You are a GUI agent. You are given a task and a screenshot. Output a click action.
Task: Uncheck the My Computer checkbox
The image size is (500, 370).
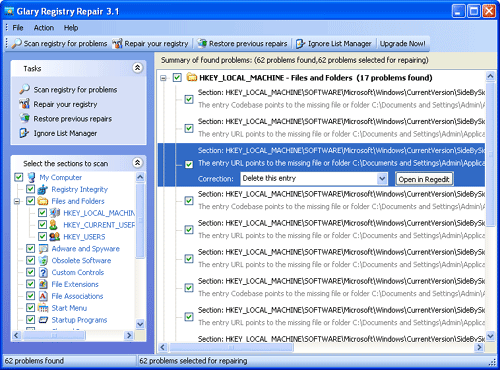tap(19, 177)
